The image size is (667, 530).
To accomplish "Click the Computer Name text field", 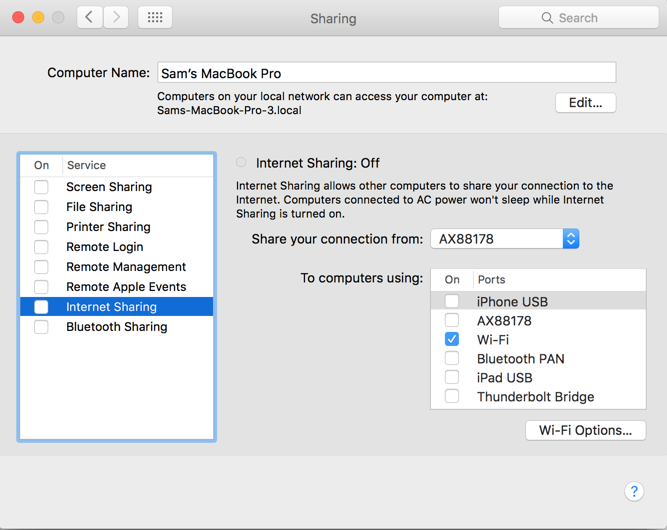I will (386, 73).
